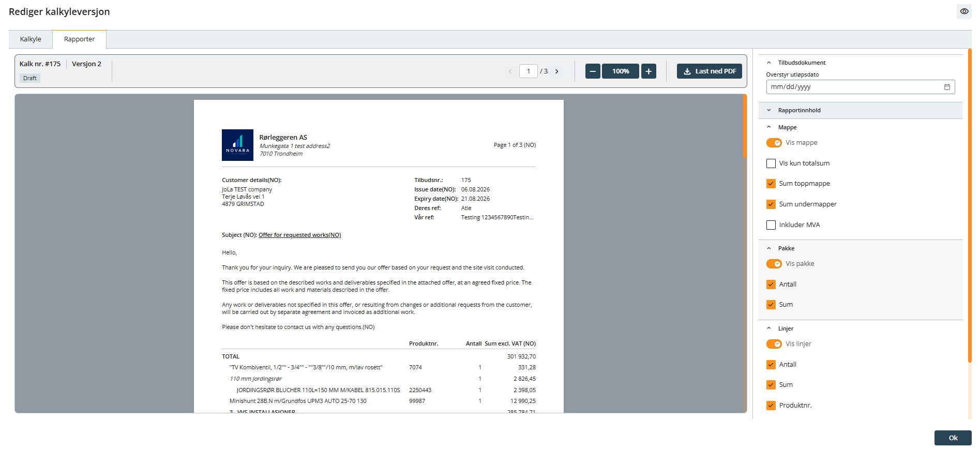Uncheck Sum toppmappe

coord(771,184)
